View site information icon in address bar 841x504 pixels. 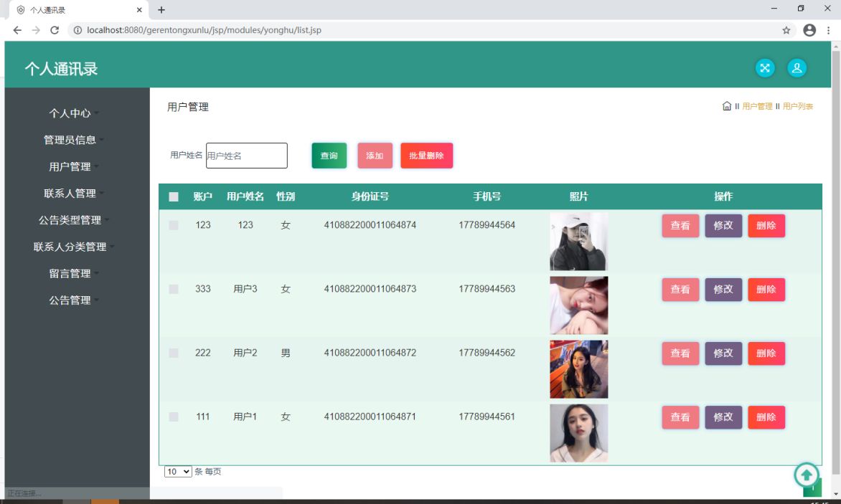(x=77, y=31)
